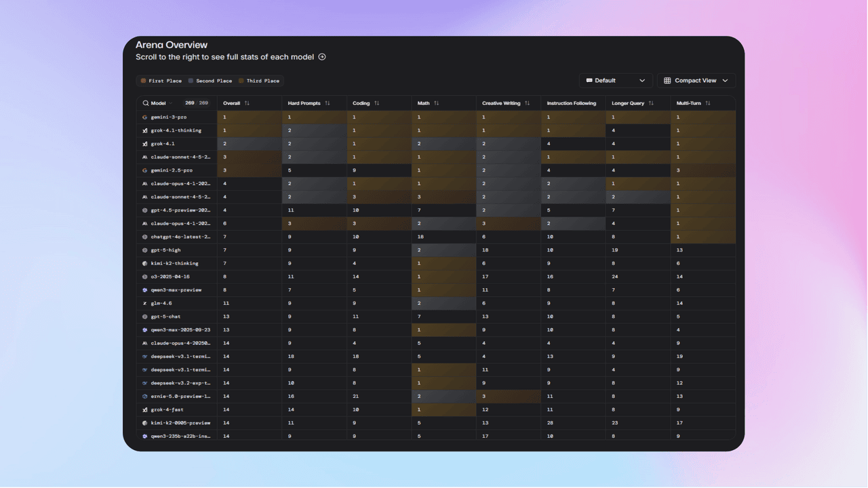Click the Multi-Turn column sort icon
The height and width of the screenshot is (488, 868).
707,103
